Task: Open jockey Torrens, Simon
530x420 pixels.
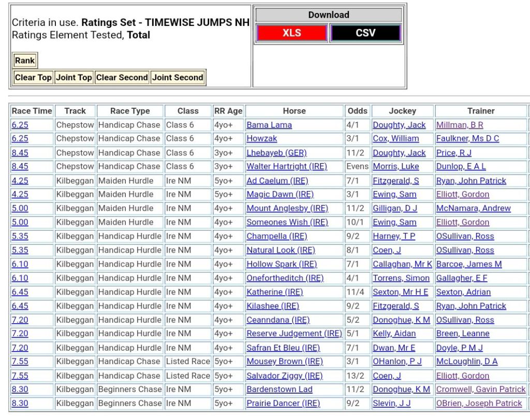Action: [x=401, y=278]
